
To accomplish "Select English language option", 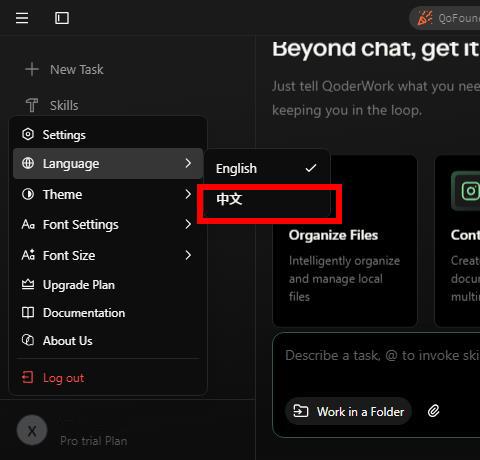I will 267,168.
